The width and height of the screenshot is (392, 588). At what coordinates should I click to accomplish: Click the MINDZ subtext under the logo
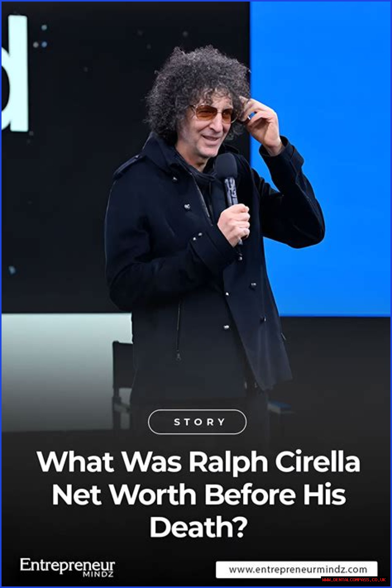[98, 575]
